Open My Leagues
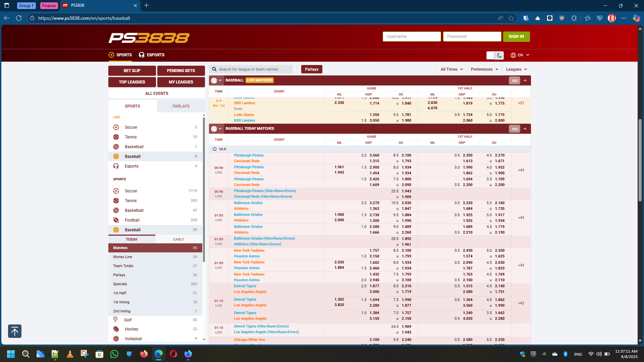 tap(181, 82)
